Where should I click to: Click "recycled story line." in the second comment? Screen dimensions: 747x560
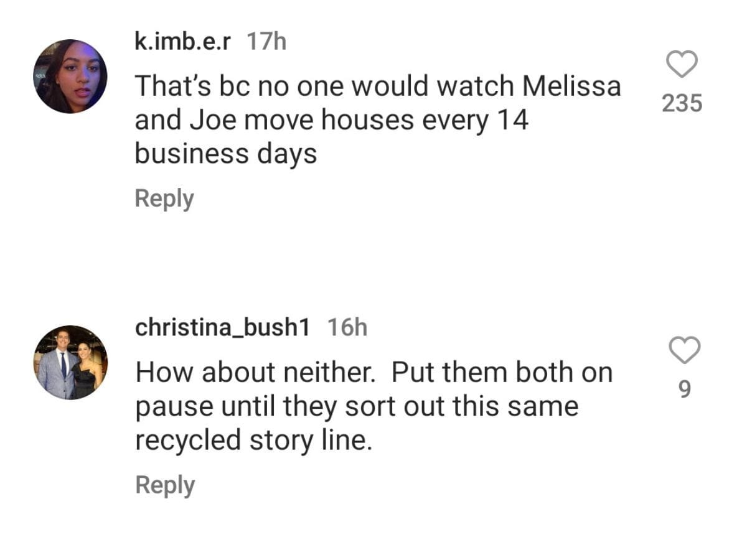click(253, 440)
